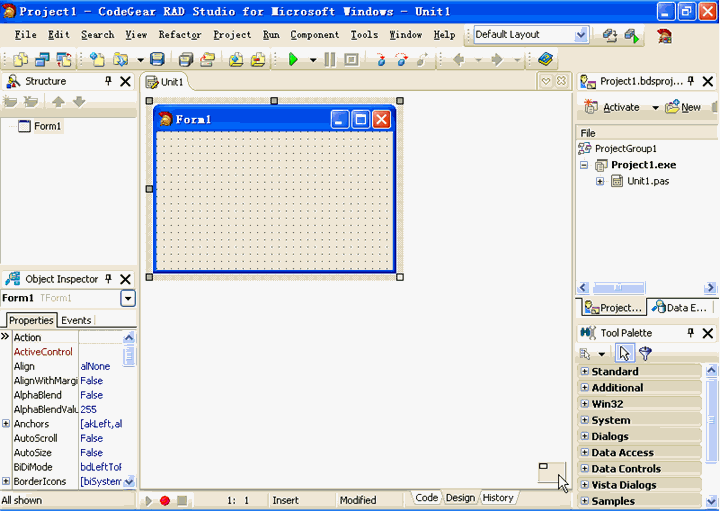
Task: Switch to the Code view tab
Action: 427,498
